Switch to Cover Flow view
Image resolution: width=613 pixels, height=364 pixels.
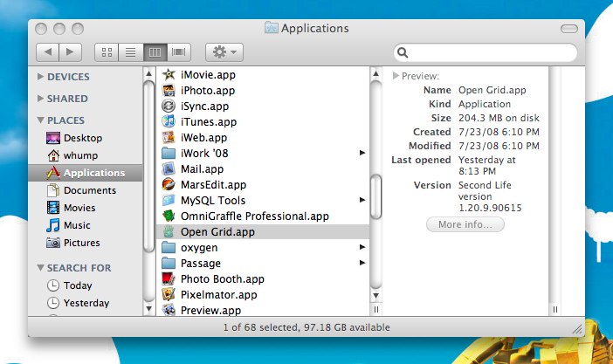179,52
